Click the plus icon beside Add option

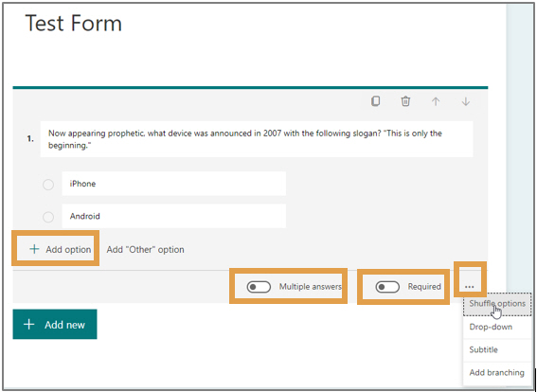[34, 249]
